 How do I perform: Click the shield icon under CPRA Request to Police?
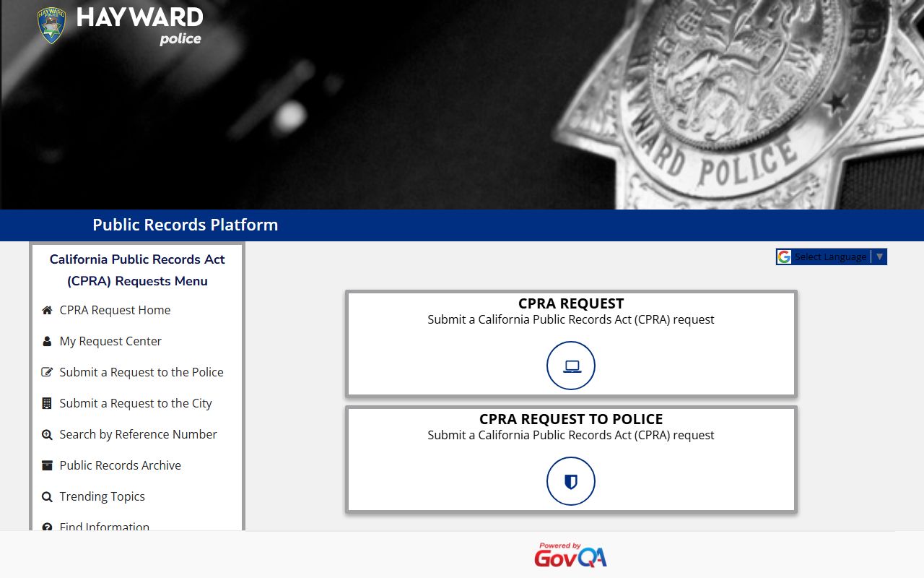click(571, 481)
